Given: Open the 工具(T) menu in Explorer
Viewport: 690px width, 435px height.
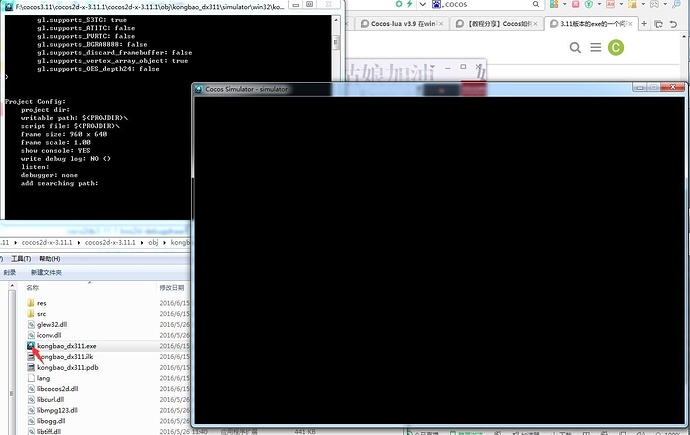Looking at the screenshot, I should pos(21,259).
